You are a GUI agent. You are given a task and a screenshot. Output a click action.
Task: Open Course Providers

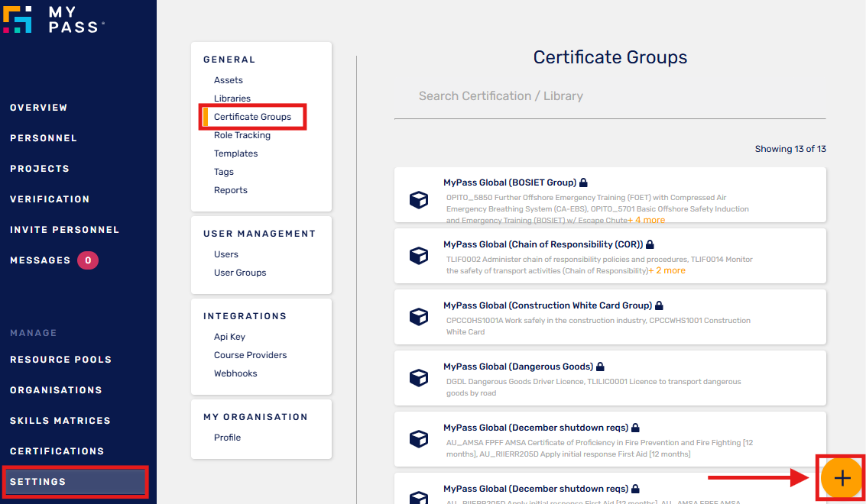250,355
